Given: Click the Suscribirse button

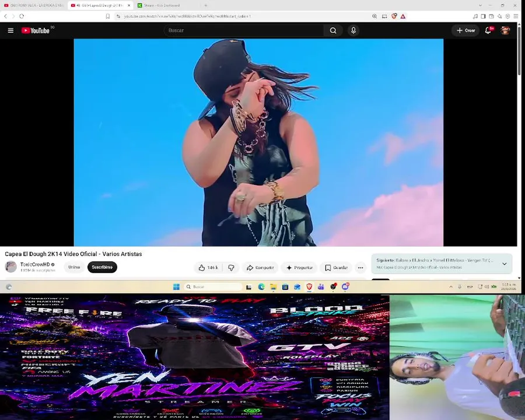Looking at the screenshot, I should [102, 267].
